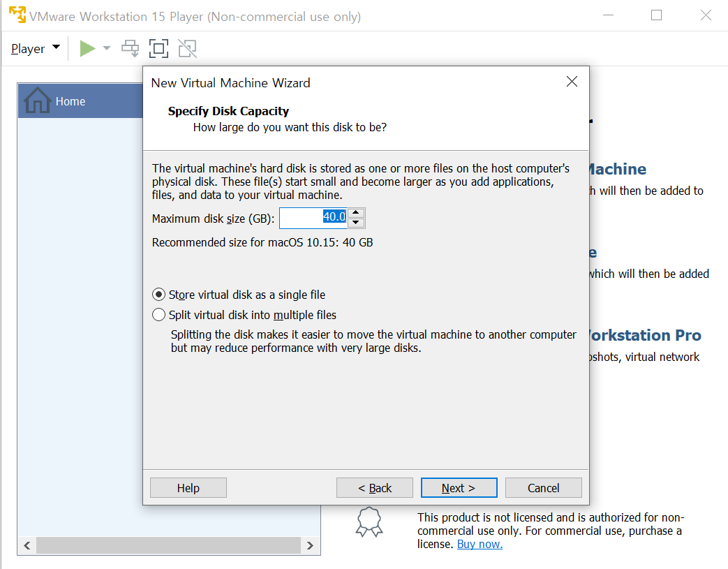Select Split virtual disk into multiple files
The width and height of the screenshot is (728, 569).
159,315
